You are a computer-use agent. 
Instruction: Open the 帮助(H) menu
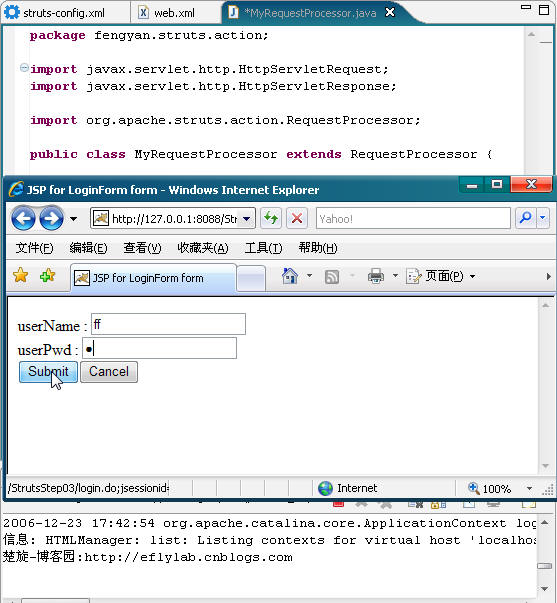coord(318,248)
